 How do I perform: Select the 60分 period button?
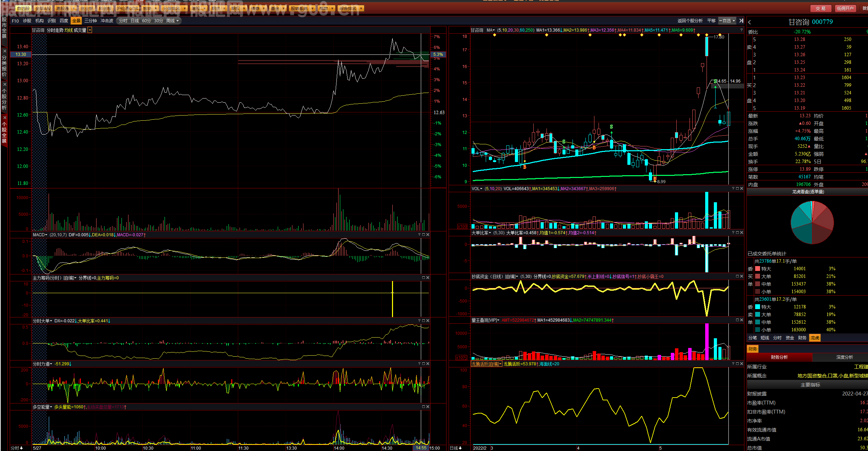[x=147, y=21]
